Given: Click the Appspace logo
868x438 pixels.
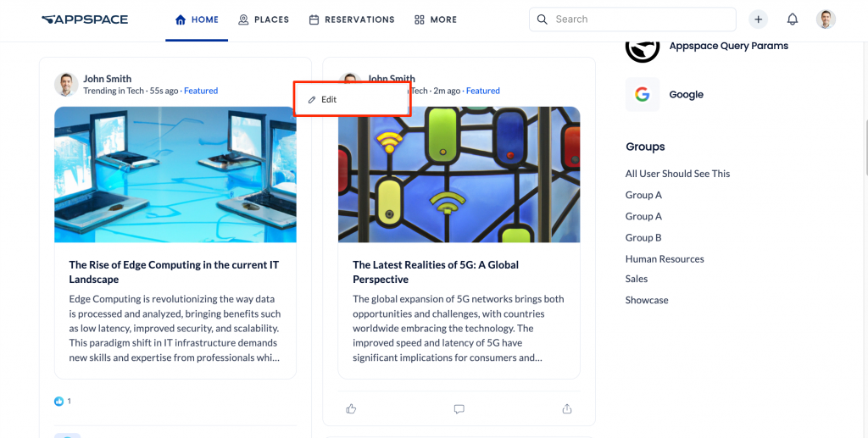Looking at the screenshot, I should pos(85,19).
